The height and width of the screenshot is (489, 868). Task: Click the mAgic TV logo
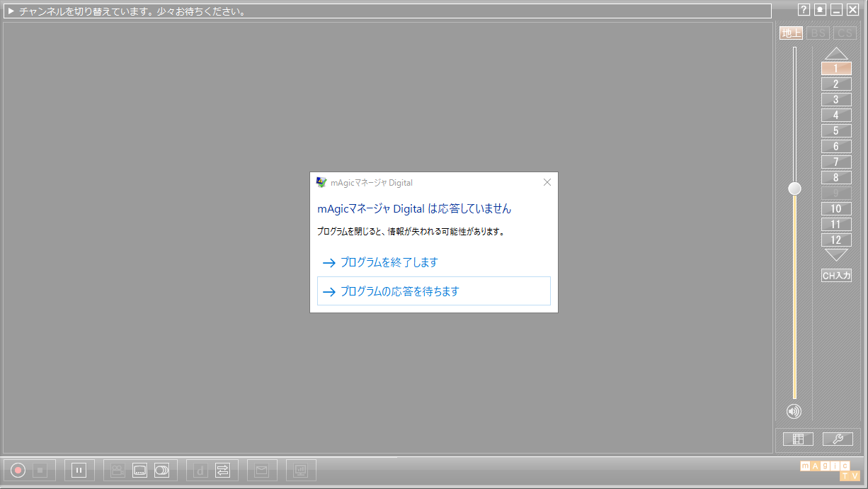pyautogui.click(x=830, y=471)
